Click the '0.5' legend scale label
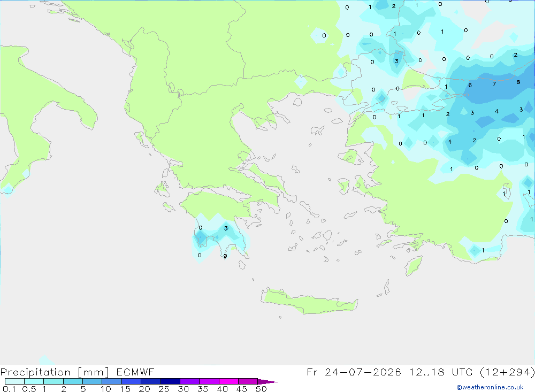The width and height of the screenshot is (535, 392). pyautogui.click(x=29, y=389)
